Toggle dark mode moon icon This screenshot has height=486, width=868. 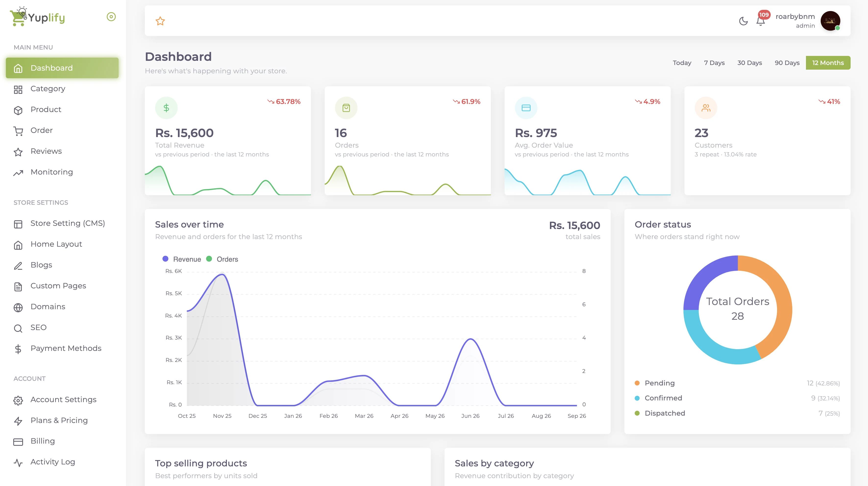click(x=743, y=21)
